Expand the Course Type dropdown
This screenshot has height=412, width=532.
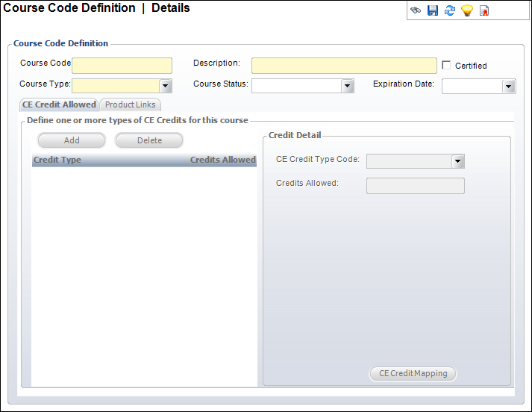[x=166, y=86]
